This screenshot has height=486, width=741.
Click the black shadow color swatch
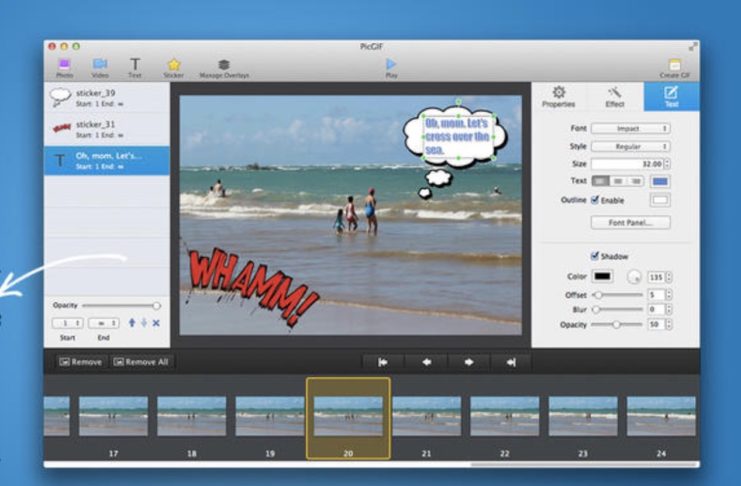tap(602, 276)
